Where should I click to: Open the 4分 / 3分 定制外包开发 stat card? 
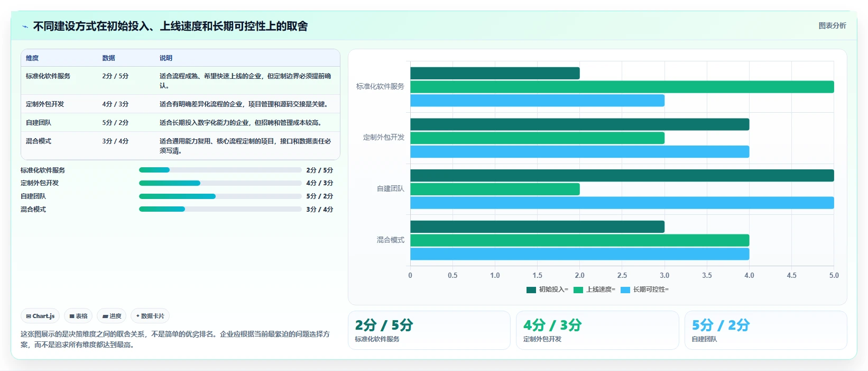click(x=597, y=330)
